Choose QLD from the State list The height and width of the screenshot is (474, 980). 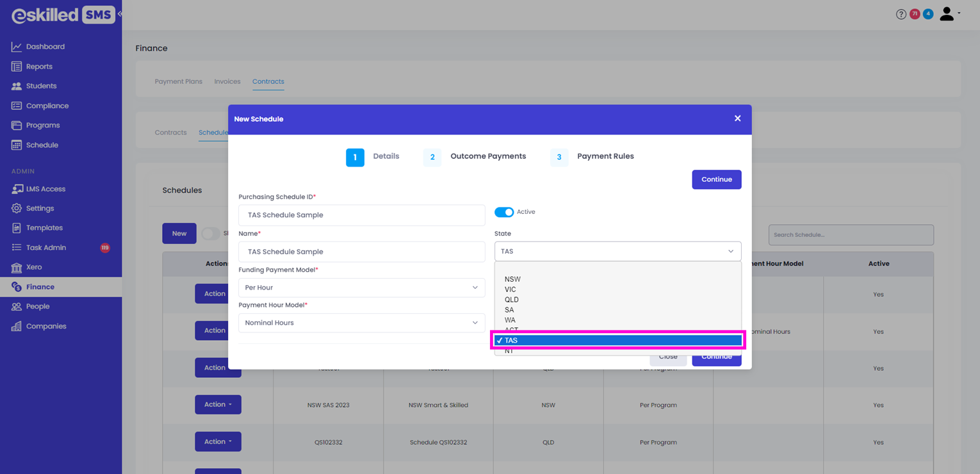pos(618,300)
